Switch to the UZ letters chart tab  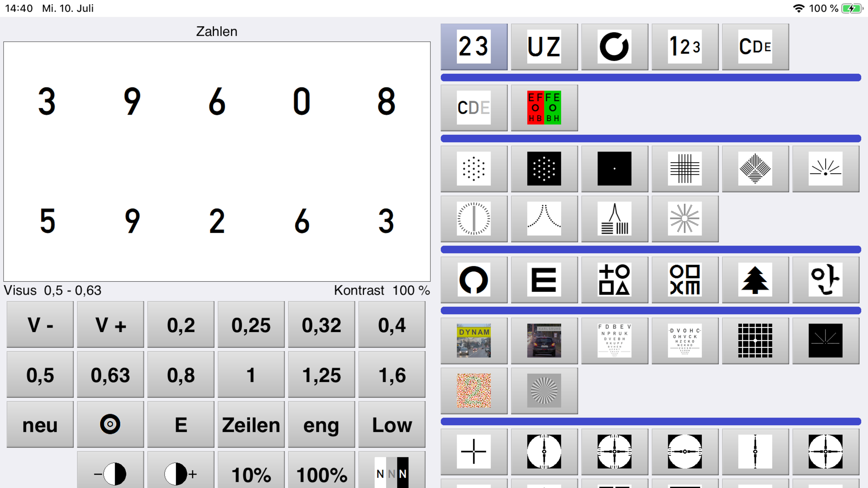pyautogui.click(x=544, y=47)
